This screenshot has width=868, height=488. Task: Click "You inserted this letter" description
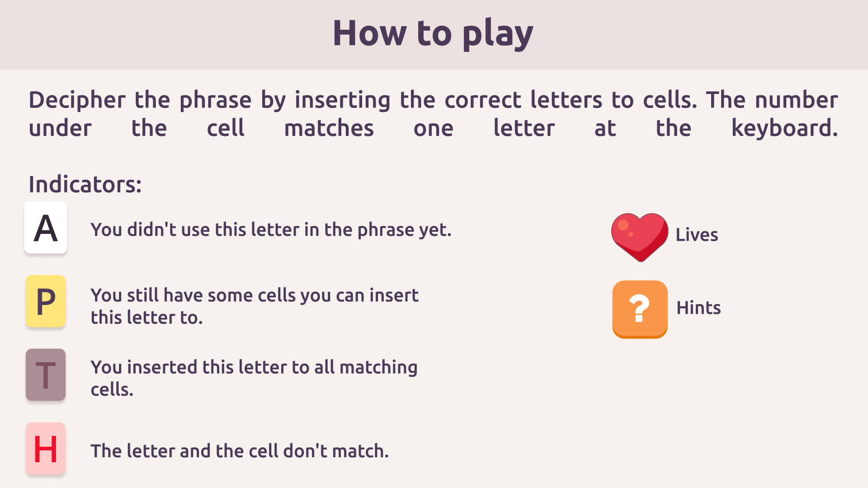pyautogui.click(x=254, y=378)
